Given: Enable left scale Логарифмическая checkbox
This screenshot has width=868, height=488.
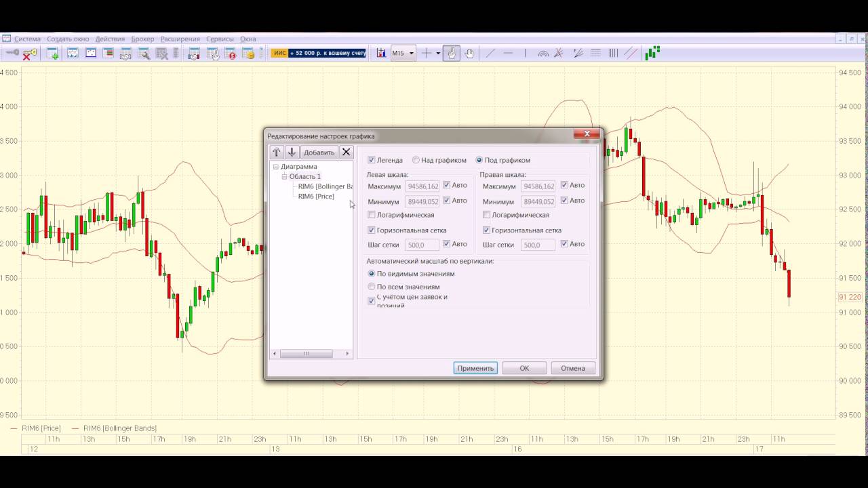Looking at the screenshot, I should [x=371, y=215].
